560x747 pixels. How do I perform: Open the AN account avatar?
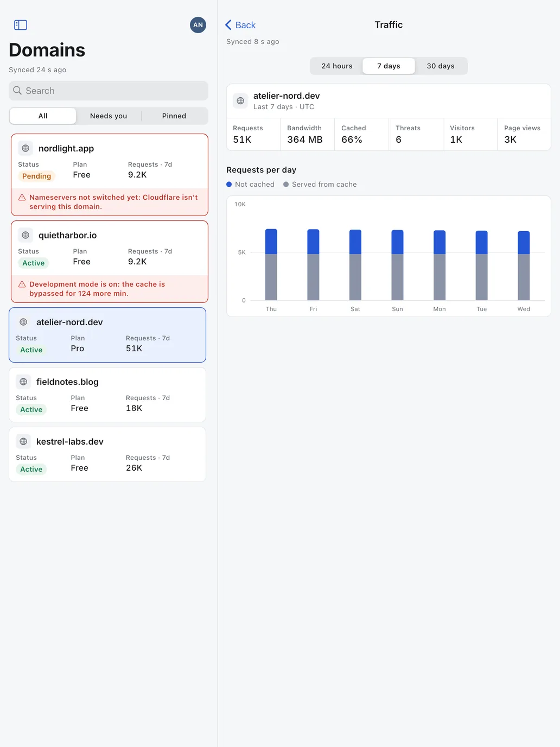(x=198, y=25)
